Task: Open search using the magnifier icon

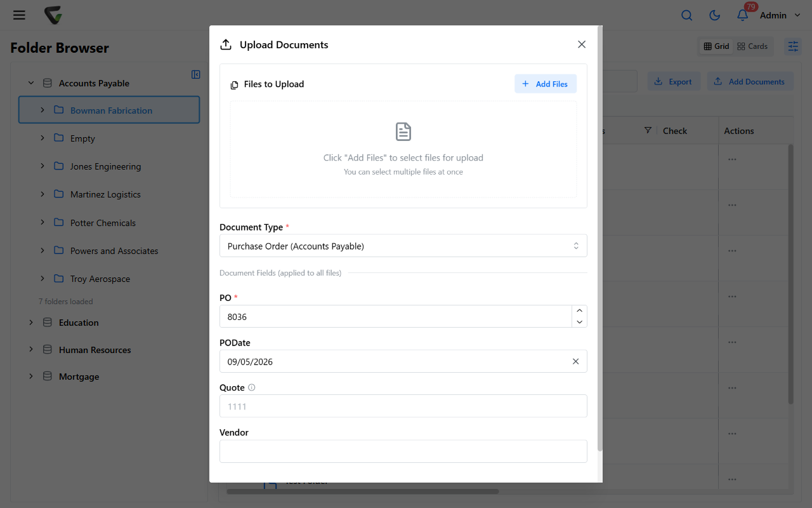Action: pos(686,15)
